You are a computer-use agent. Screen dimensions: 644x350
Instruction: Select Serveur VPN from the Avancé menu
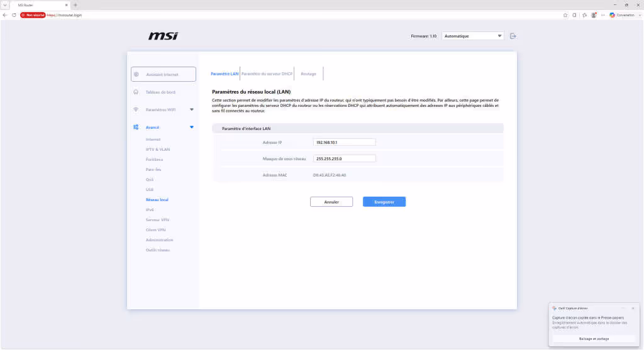coord(157,220)
